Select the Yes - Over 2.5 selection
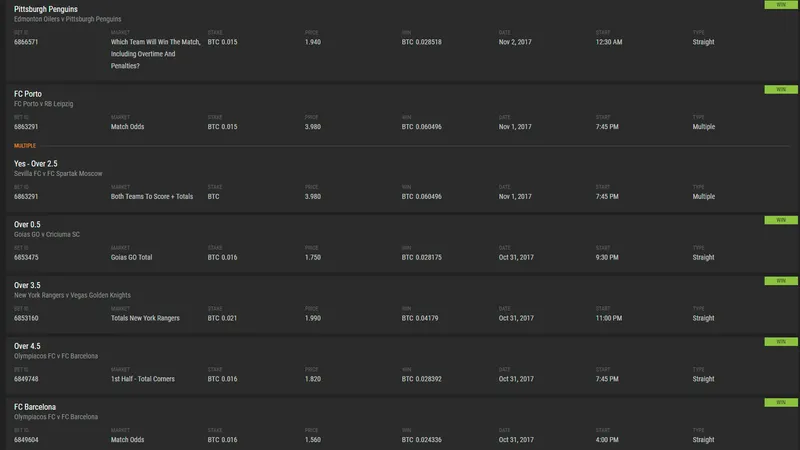Viewport: 800px width, 450px height. (x=36, y=164)
